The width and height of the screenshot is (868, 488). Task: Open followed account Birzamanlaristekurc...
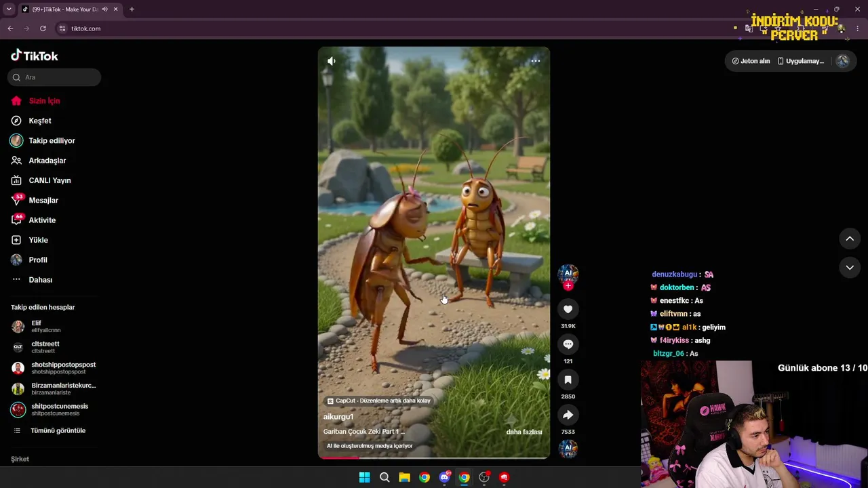coord(54,389)
